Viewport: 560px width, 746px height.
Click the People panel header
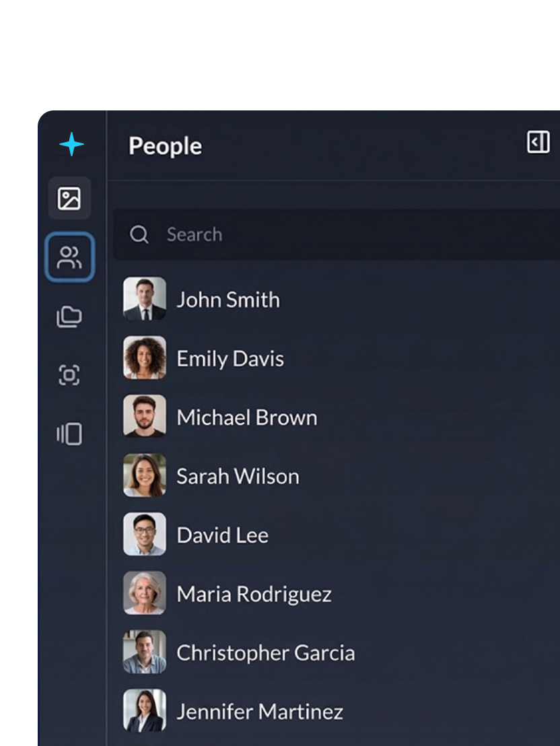click(165, 146)
